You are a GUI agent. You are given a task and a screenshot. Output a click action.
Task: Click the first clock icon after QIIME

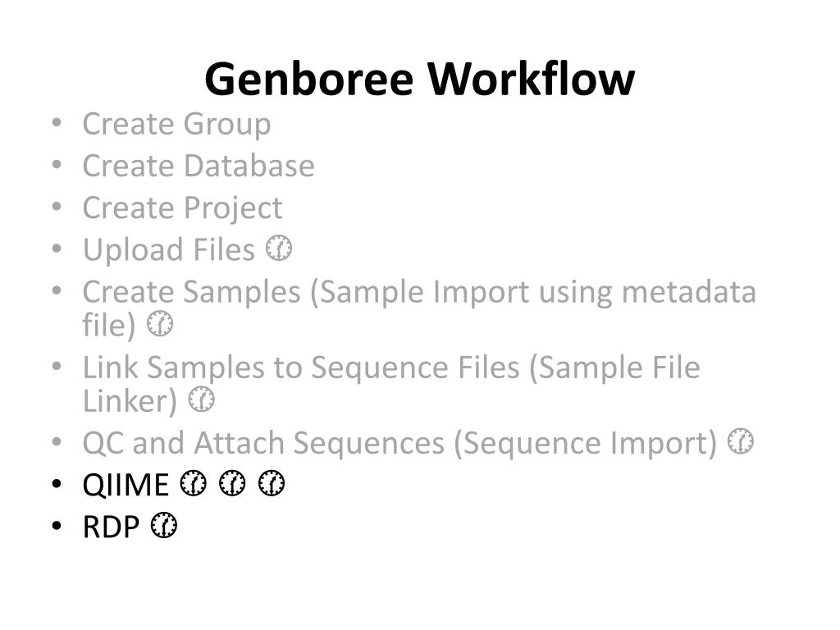[x=193, y=483]
